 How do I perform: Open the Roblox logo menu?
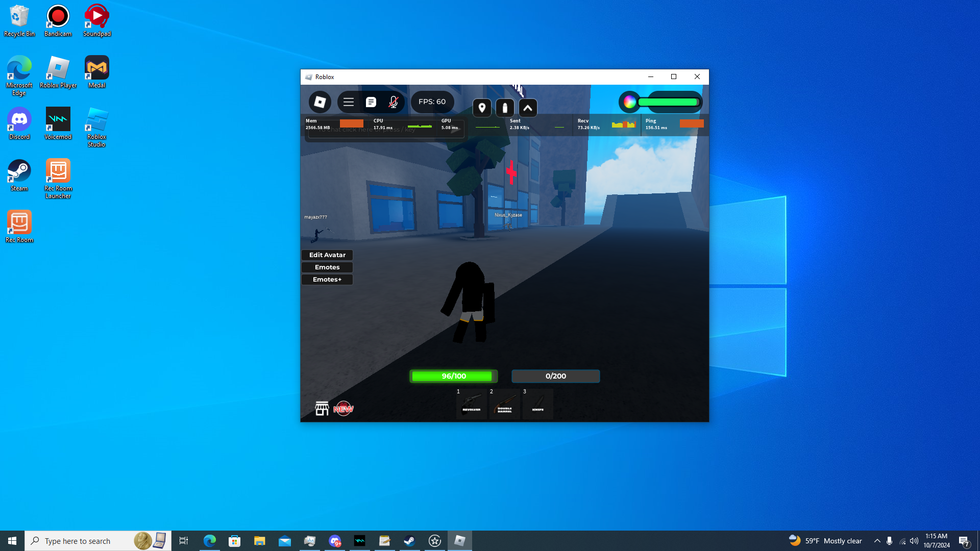[x=320, y=102]
